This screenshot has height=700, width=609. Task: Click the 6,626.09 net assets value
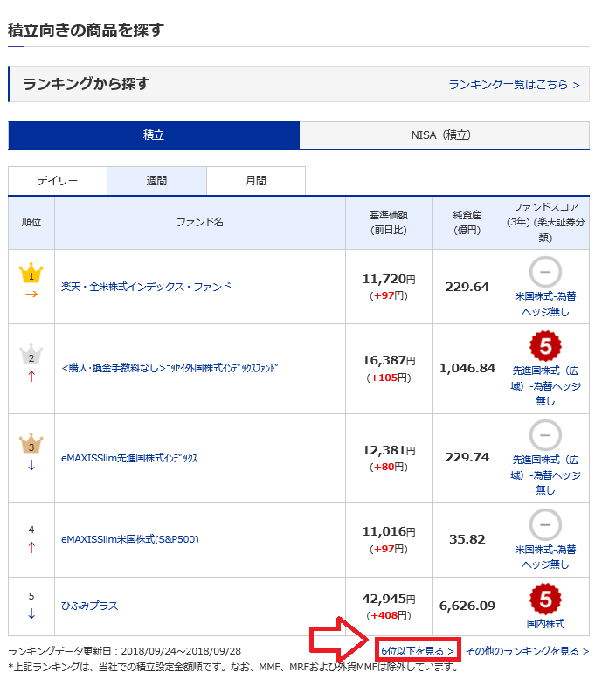tap(467, 606)
